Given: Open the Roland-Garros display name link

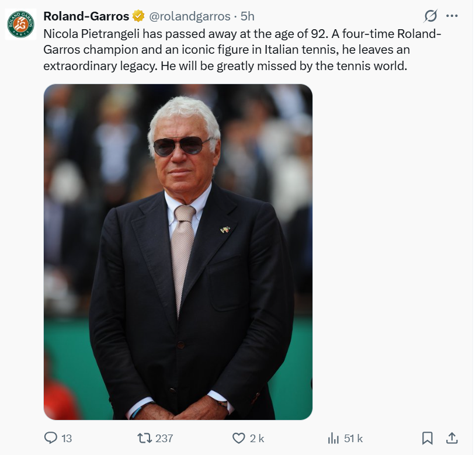Looking at the screenshot, I should pos(86,16).
